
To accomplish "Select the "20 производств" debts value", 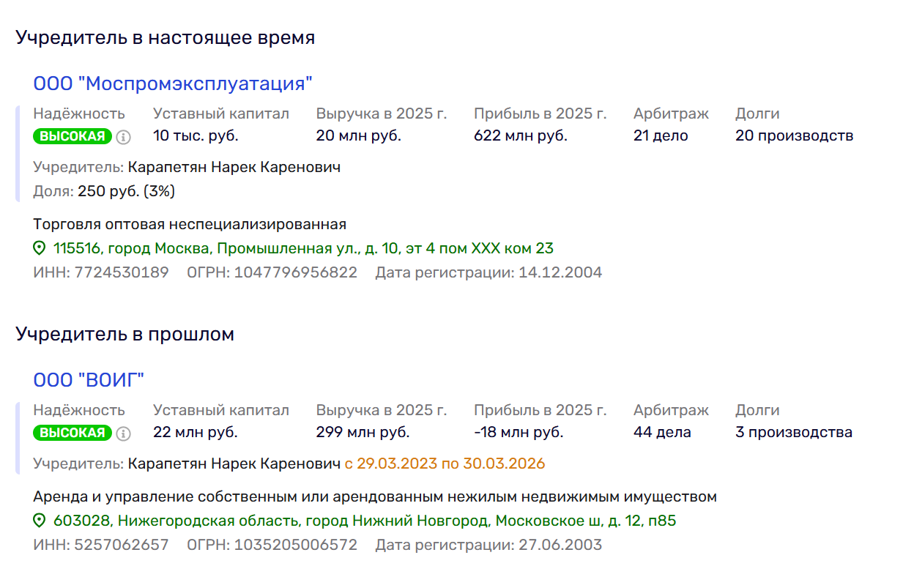I will 795,135.
